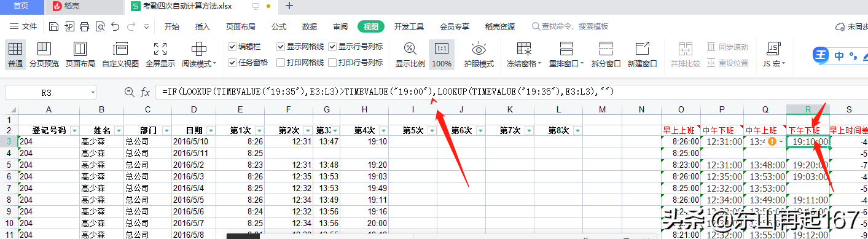This screenshot has width=868, height=239.
Task: Click the export to PDF icon
Action: pos(69,26)
